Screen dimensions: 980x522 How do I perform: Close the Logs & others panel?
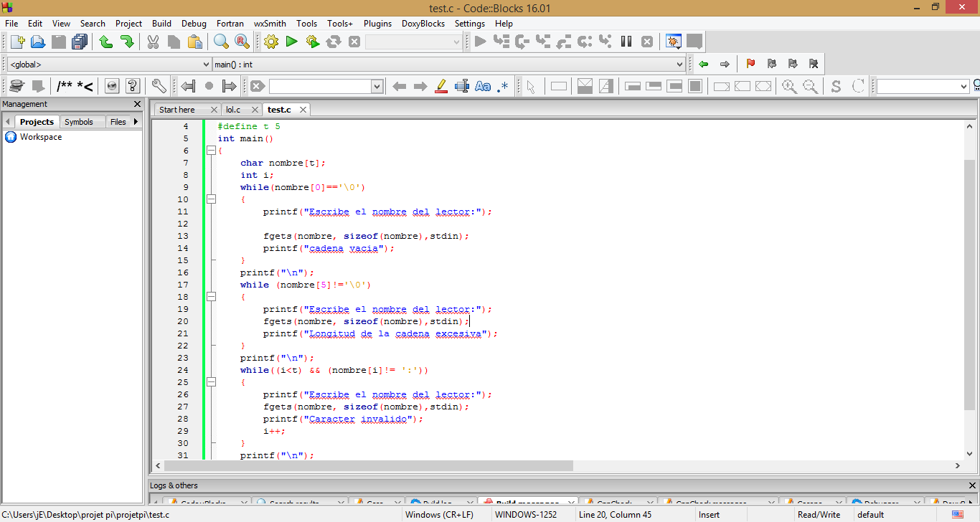(x=973, y=485)
